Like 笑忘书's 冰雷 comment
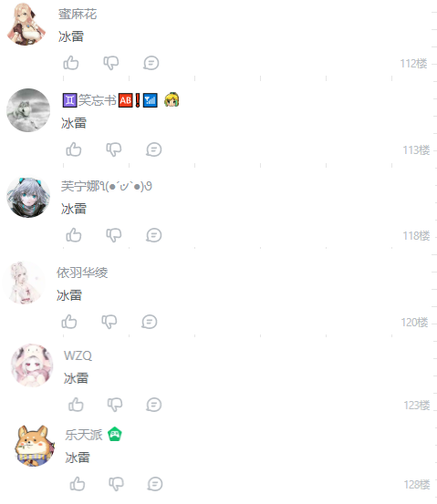The height and width of the screenshot is (504, 437). coord(74,149)
